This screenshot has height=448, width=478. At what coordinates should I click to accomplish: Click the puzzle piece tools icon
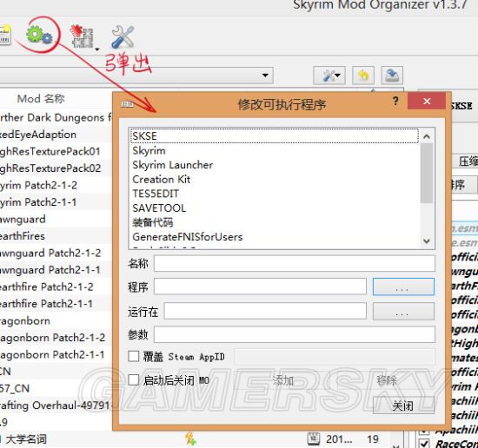[83, 36]
